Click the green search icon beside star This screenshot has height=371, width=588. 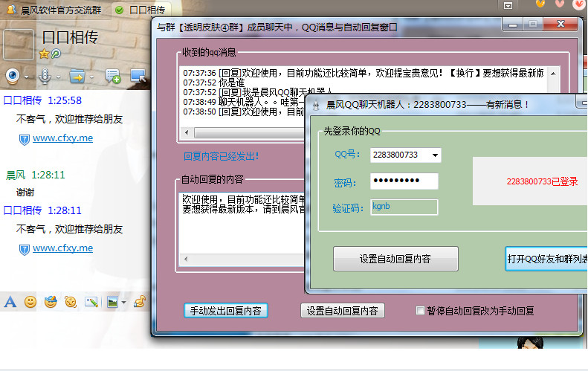[x=56, y=54]
